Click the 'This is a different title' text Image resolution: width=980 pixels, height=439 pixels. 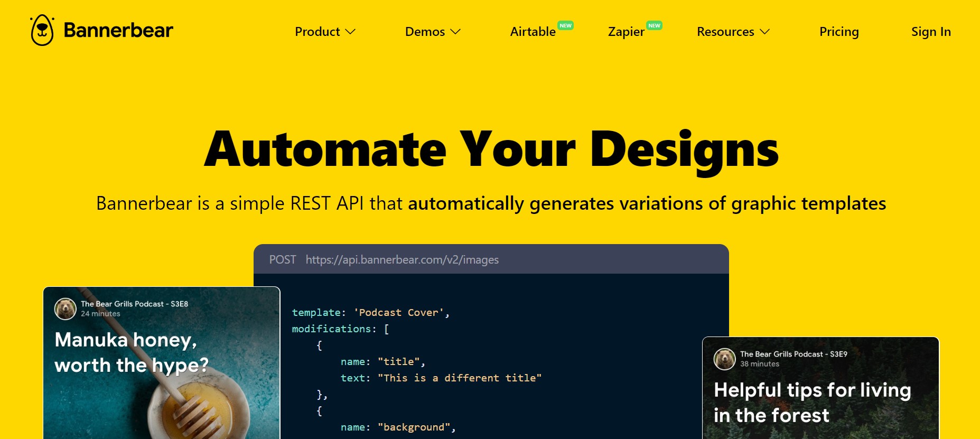coord(460,378)
